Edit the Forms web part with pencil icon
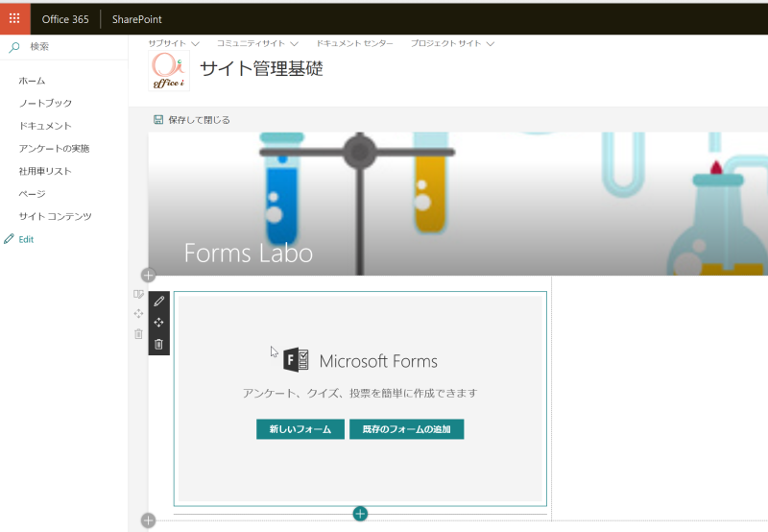This screenshot has height=532, width=768. point(158,302)
